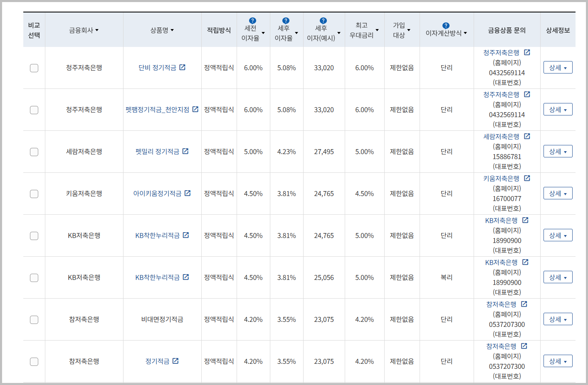Screen dimensions: 588x385
Task: Expand 상세 details for 참저축은행 정기적금 row
Action: [558, 361]
